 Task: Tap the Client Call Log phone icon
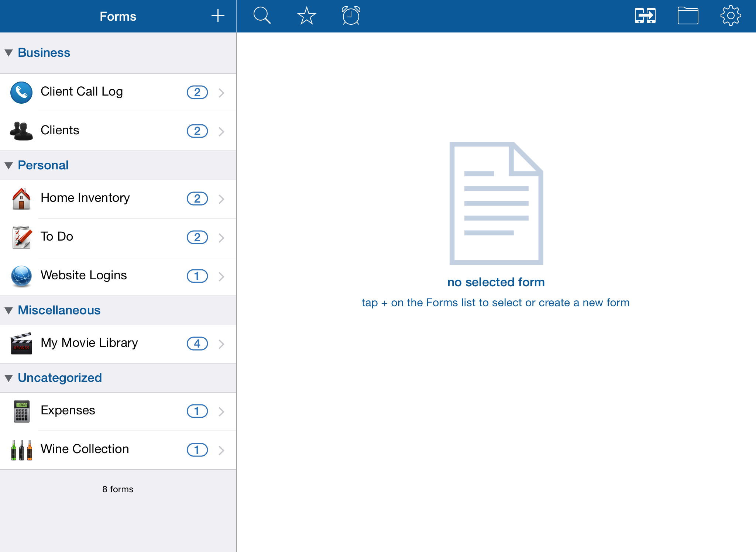tap(21, 92)
